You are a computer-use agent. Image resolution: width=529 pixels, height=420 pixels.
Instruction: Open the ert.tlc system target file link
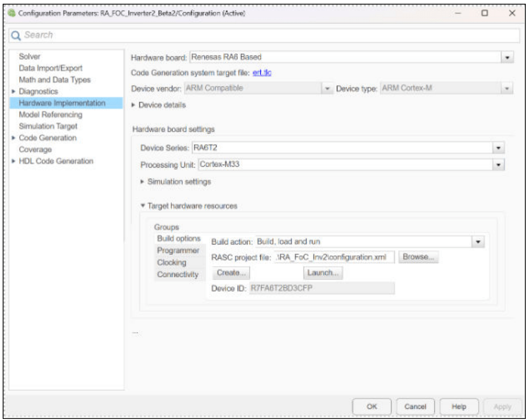[262, 73]
